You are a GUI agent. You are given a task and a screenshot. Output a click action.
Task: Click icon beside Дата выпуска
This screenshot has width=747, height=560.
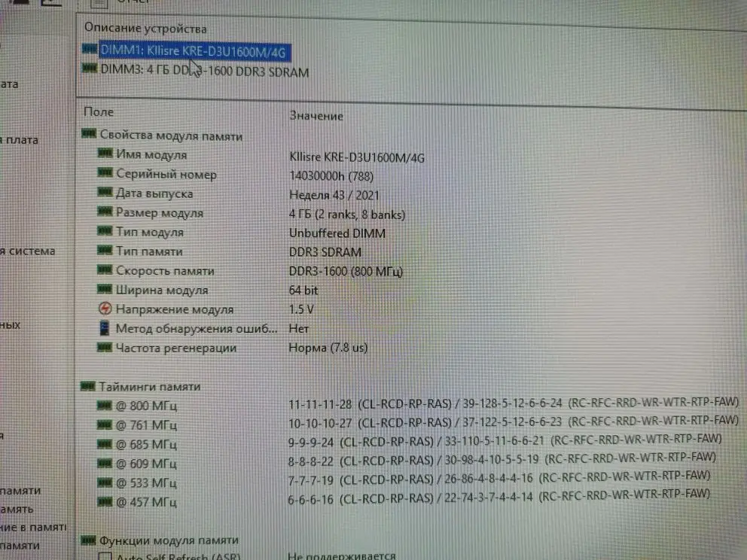(x=105, y=192)
